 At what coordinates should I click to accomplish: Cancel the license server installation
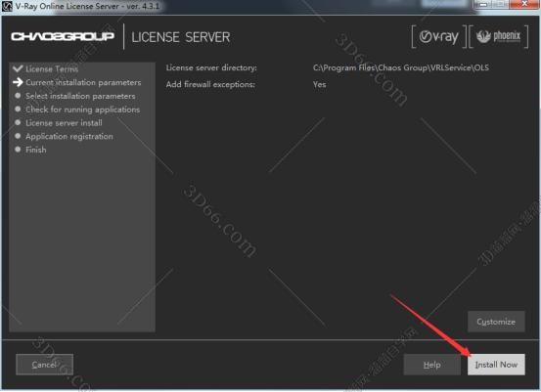click(44, 365)
